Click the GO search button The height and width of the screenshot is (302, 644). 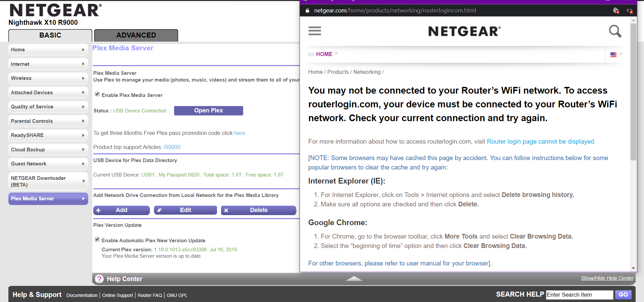point(623,295)
